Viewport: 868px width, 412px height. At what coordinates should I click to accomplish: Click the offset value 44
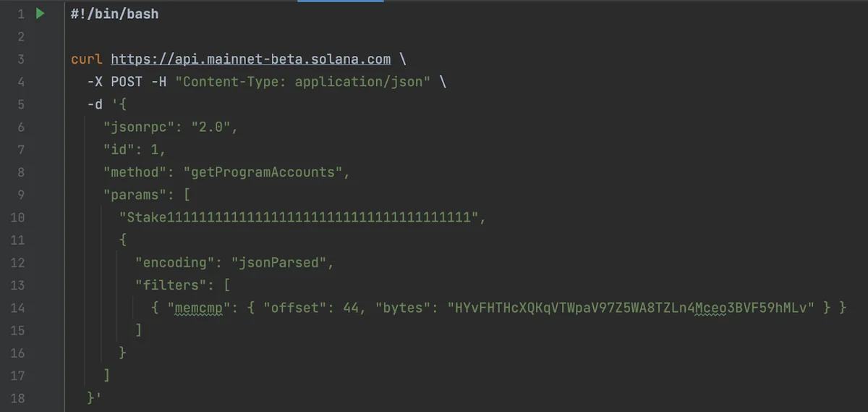[x=352, y=308]
